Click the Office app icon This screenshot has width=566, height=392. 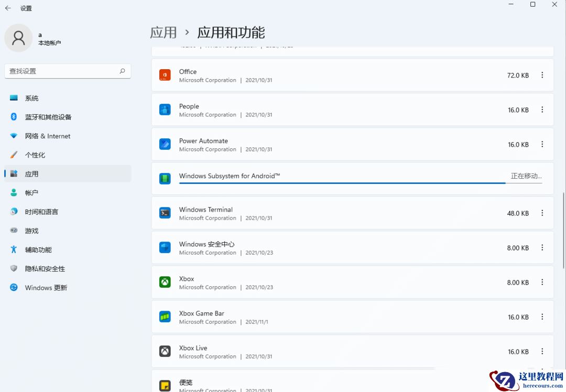pyautogui.click(x=165, y=75)
